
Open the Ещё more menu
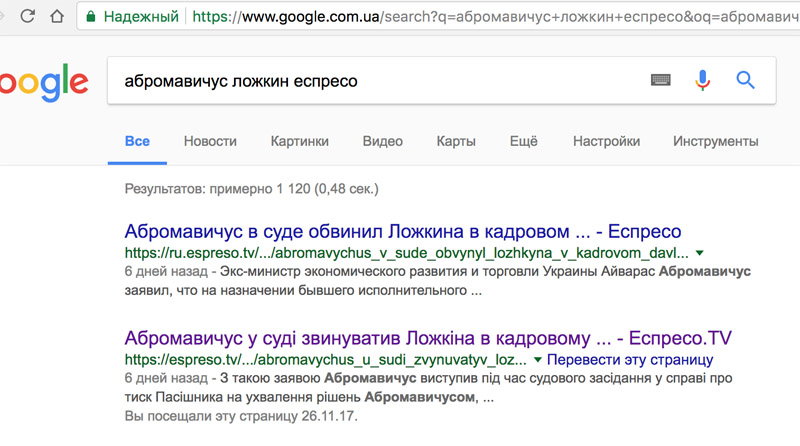(x=523, y=141)
